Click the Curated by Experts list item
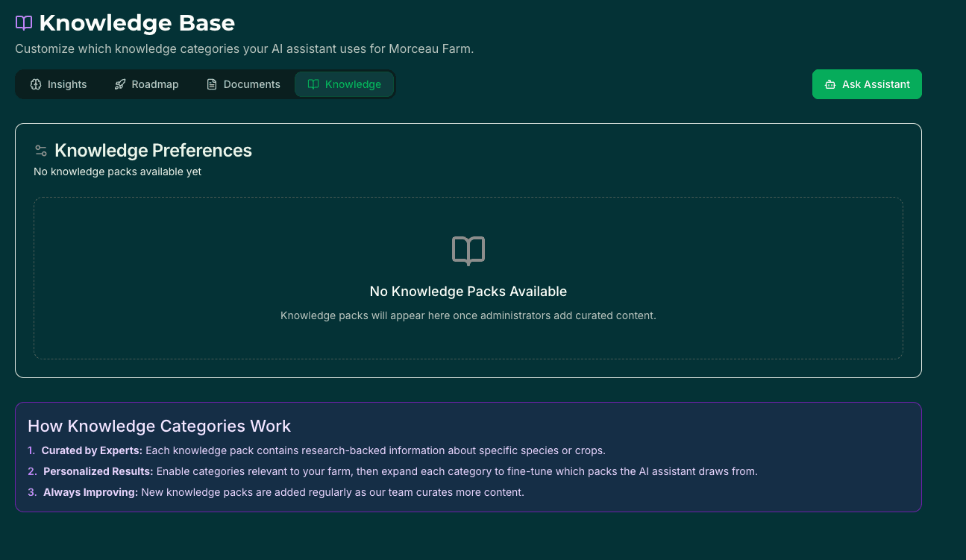 tap(324, 450)
